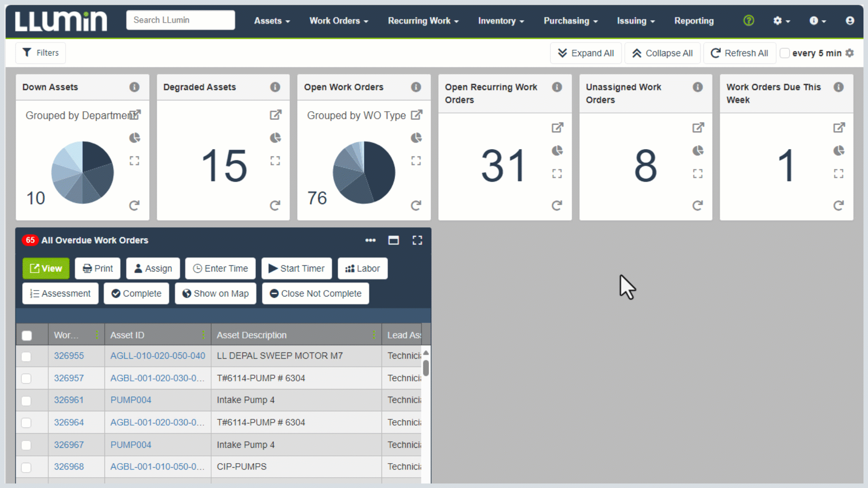Screen dimensions: 868x488
Task: Open the Recurring Work menu
Action: 423,21
